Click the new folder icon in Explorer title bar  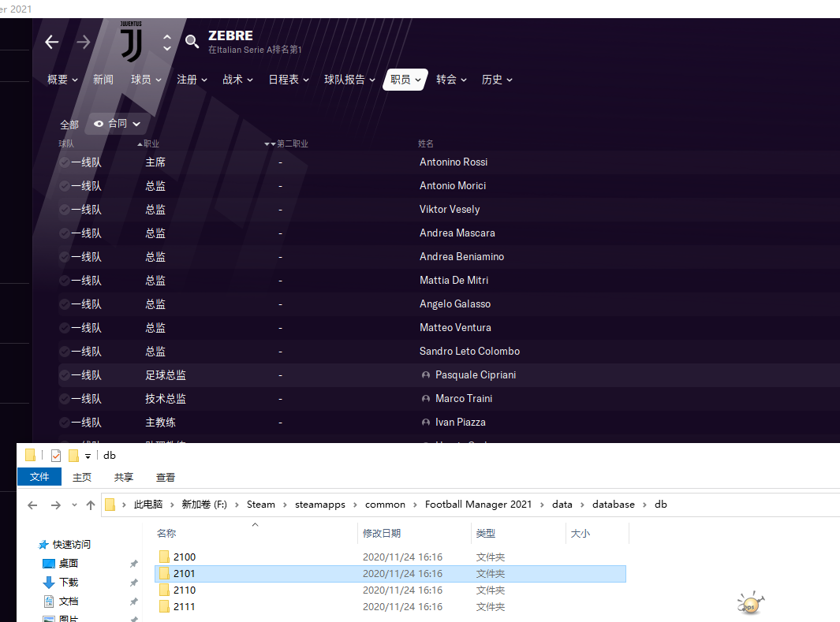[74, 456]
